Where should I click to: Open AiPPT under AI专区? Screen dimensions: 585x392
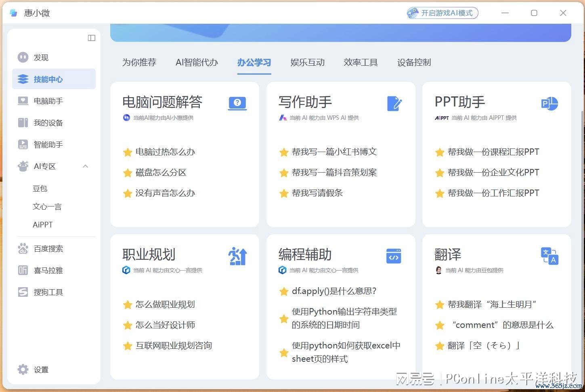point(43,225)
